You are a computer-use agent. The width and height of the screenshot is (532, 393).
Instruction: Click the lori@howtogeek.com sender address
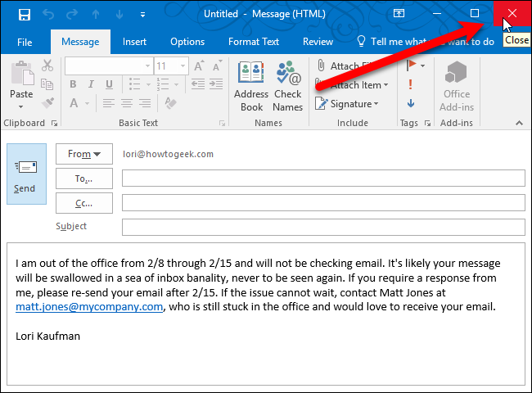[168, 154]
